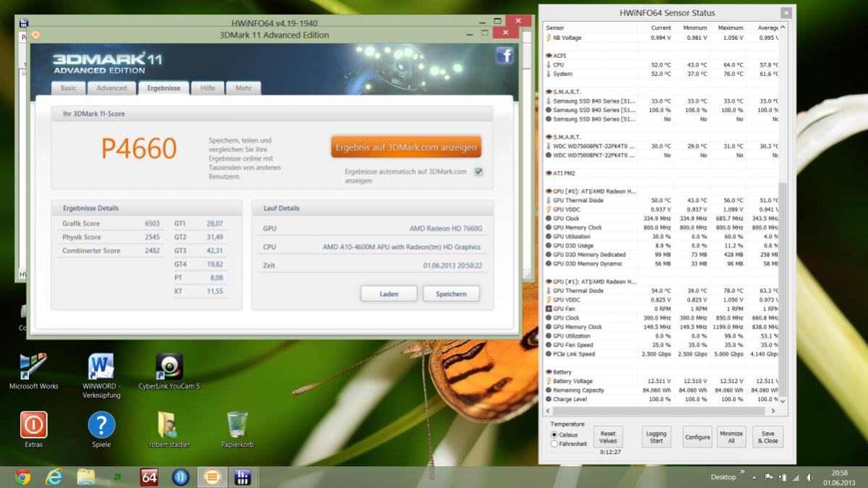The width and height of the screenshot is (868, 488).
Task: Select the Celsius radio button
Action: point(554,435)
